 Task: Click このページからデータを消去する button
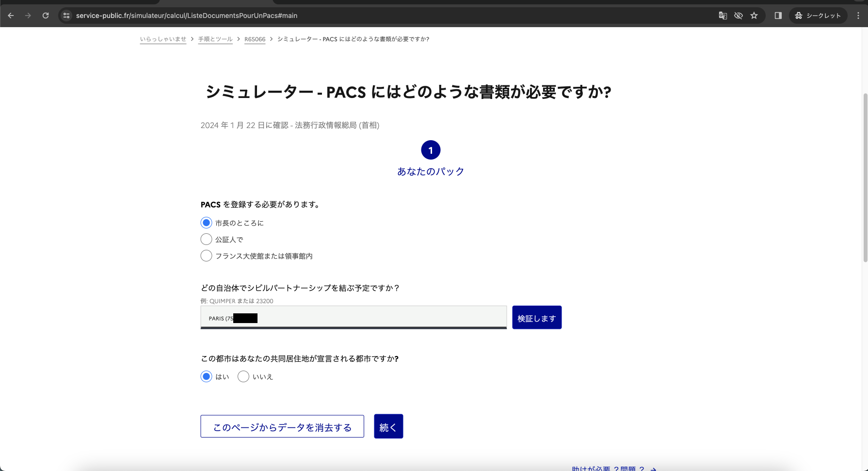pos(282,426)
